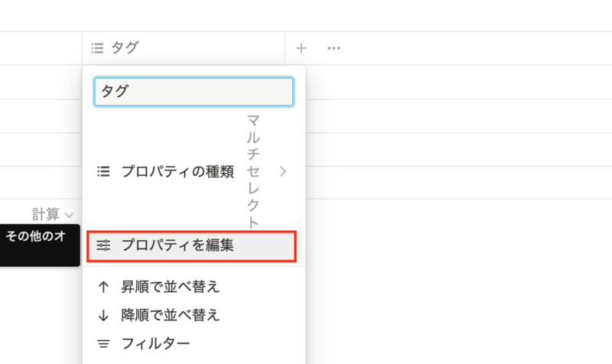This screenshot has height=364, width=612.
Task: Click the chevron beside マルチセレクト
Action: [x=283, y=171]
